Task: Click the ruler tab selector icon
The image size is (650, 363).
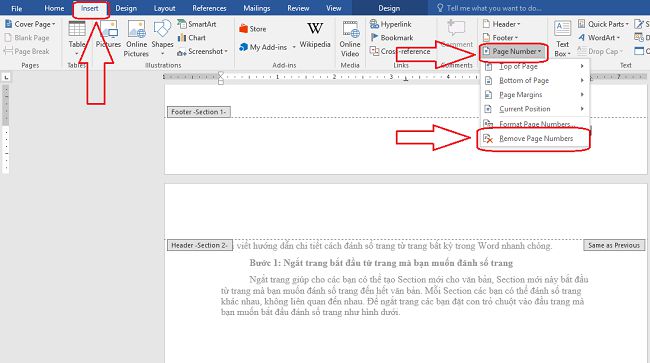Action: point(6,77)
